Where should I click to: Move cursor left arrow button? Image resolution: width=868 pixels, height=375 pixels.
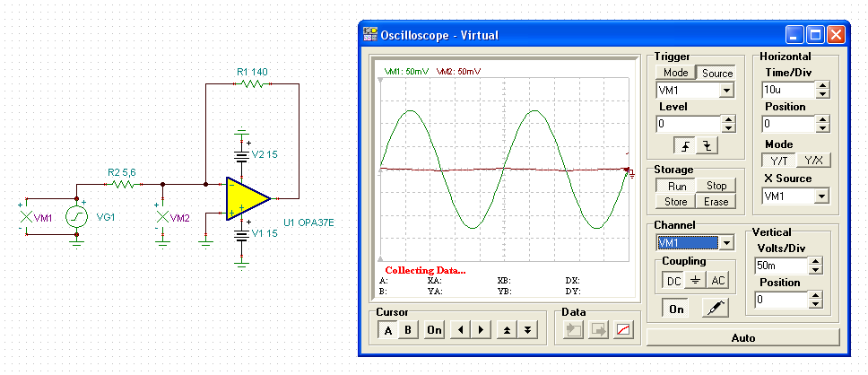coord(460,330)
